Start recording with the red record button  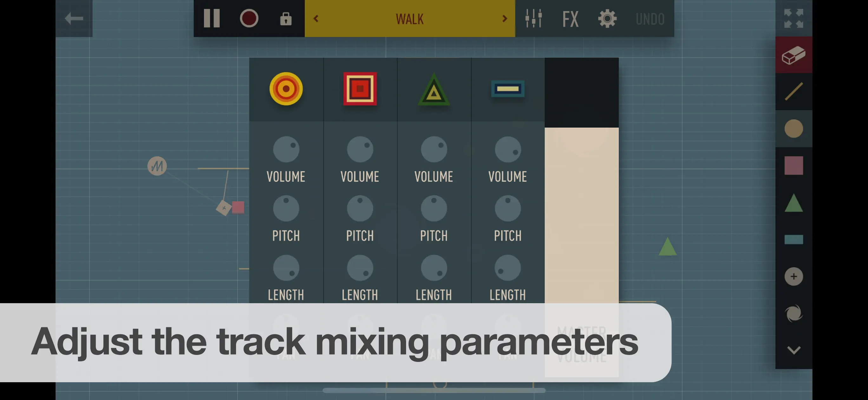249,18
